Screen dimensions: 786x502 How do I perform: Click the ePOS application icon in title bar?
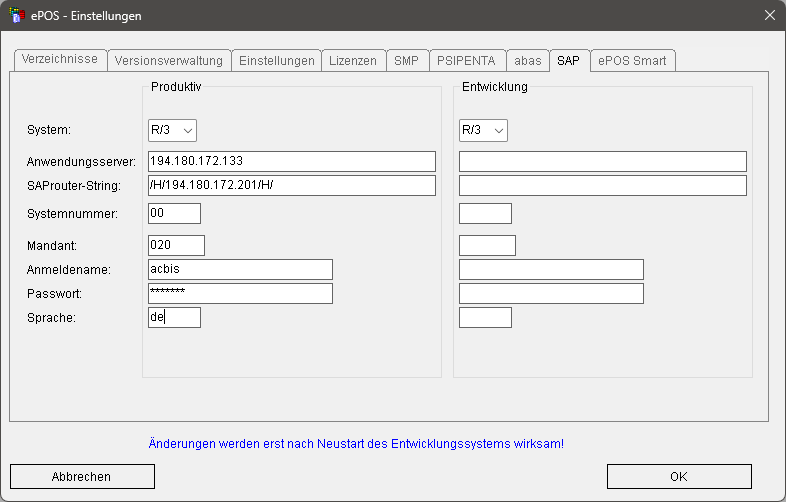17,16
